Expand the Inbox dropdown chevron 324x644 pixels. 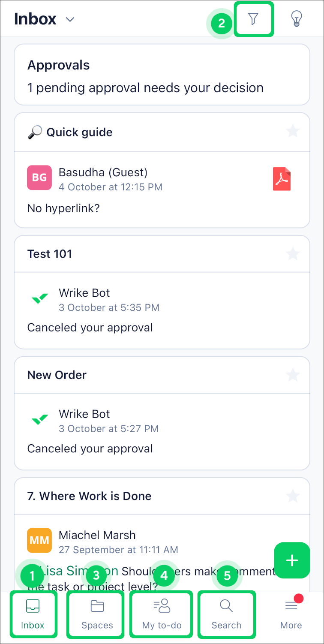[x=70, y=20]
